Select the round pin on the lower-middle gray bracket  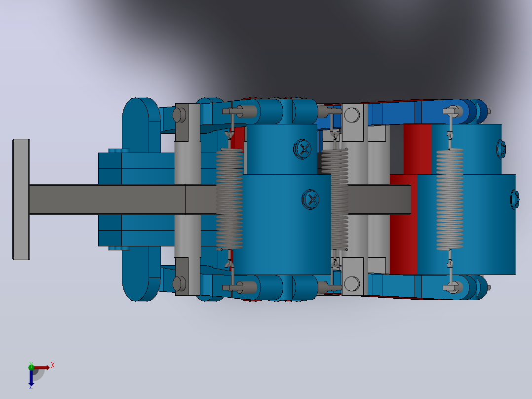(x=352, y=283)
